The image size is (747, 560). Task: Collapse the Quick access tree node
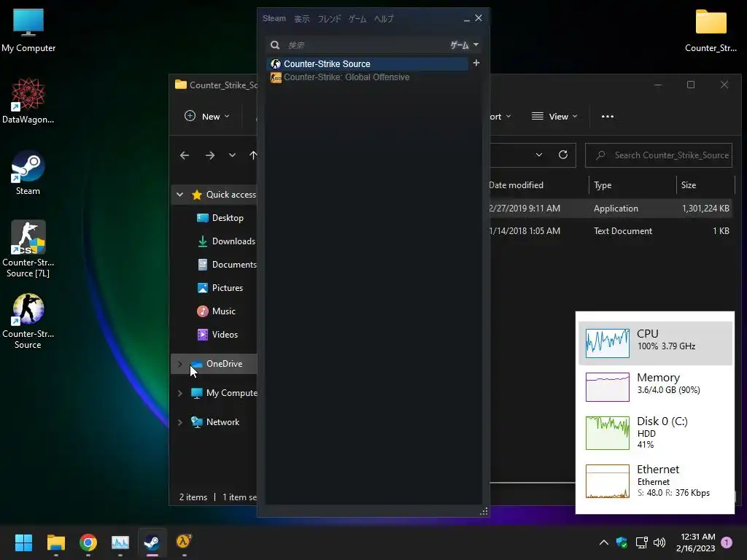pyautogui.click(x=179, y=194)
